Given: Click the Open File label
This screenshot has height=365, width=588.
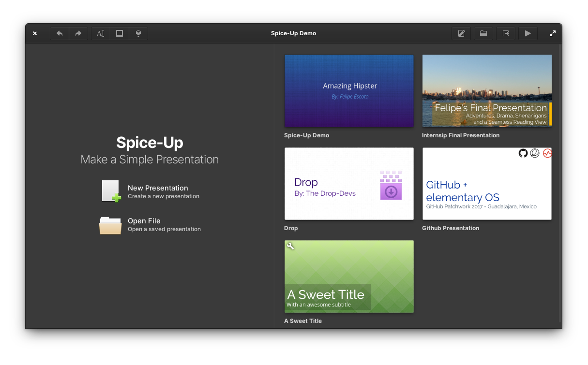Looking at the screenshot, I should point(144,221).
